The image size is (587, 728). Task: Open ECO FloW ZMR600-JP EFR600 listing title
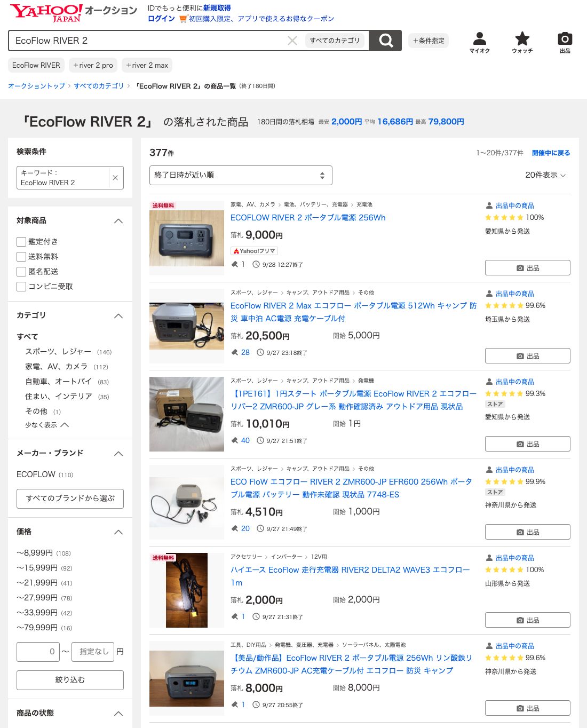pyautogui.click(x=351, y=488)
